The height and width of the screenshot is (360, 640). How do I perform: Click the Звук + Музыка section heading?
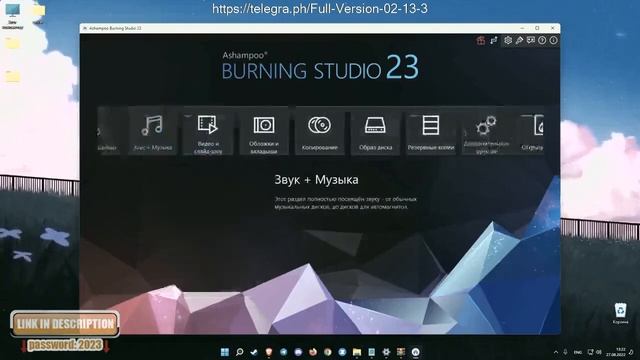click(x=316, y=180)
